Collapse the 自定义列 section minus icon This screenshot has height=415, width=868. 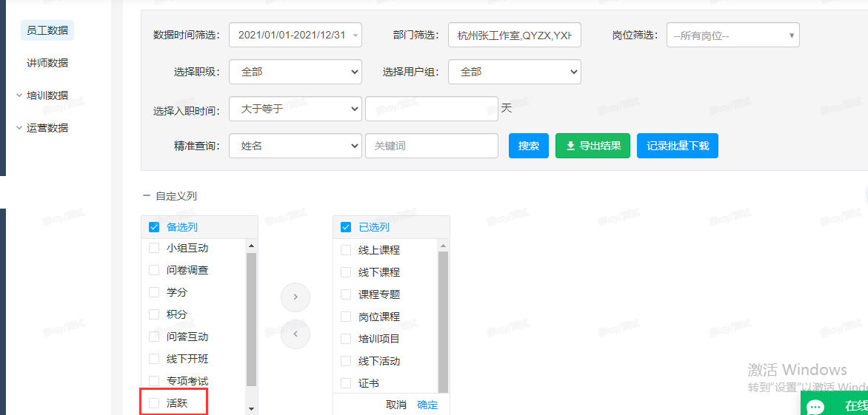(x=146, y=196)
